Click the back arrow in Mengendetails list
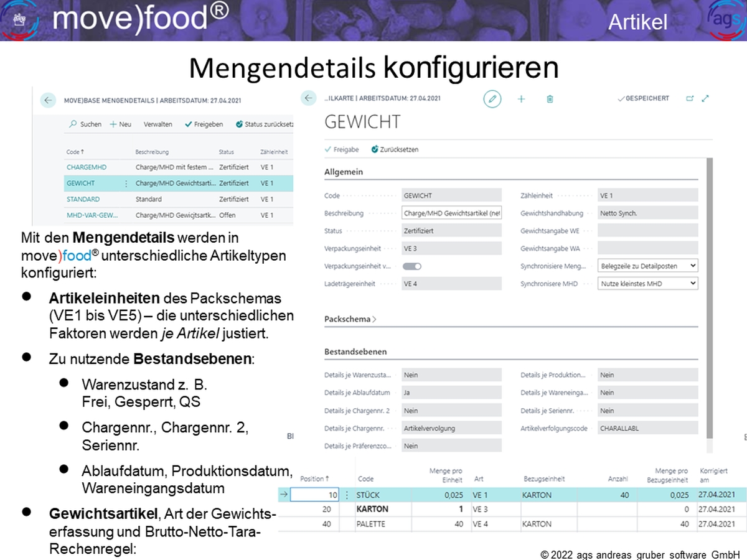 [48, 100]
